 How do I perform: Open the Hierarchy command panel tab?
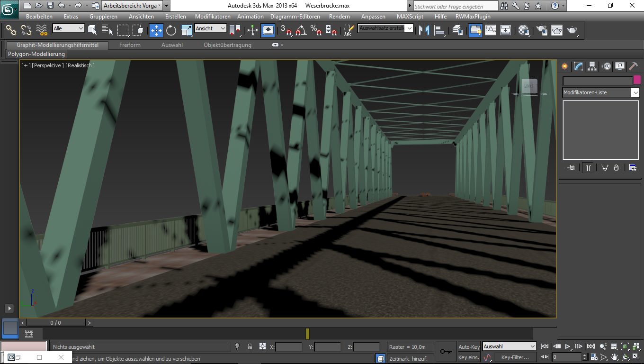592,66
